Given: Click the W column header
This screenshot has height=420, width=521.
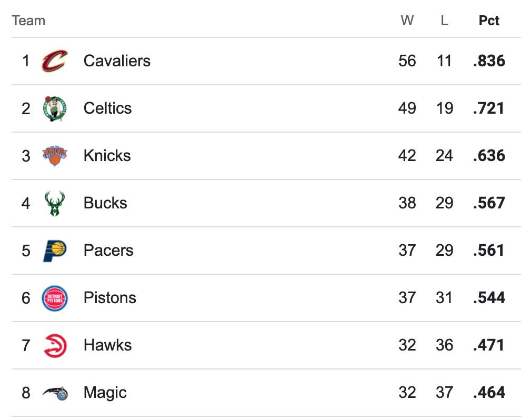Looking at the screenshot, I should (x=407, y=21).
